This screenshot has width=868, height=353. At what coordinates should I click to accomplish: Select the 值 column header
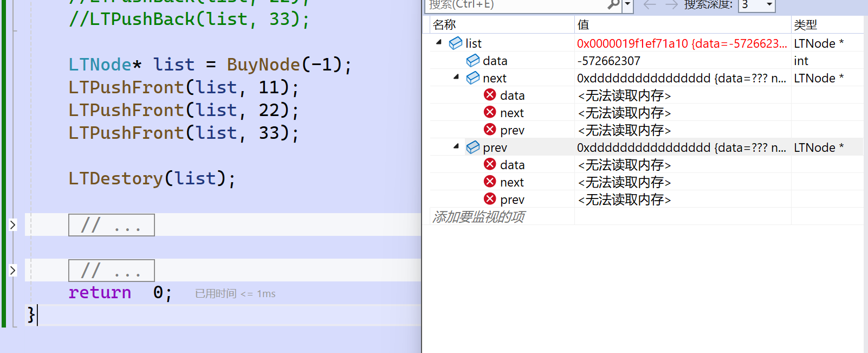tap(683, 24)
